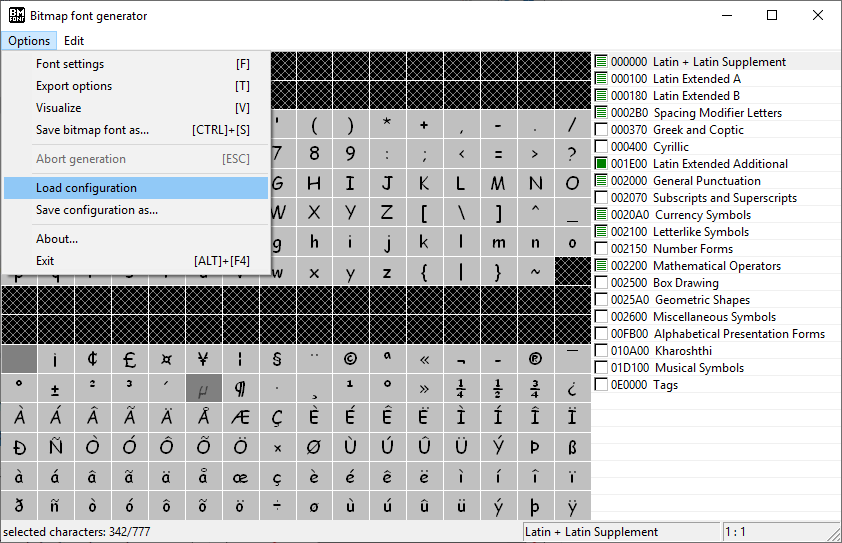Screen dimensions: 842x543
Task: Toggle Spacing Modifier Letters checkbox
Action: (x=601, y=113)
